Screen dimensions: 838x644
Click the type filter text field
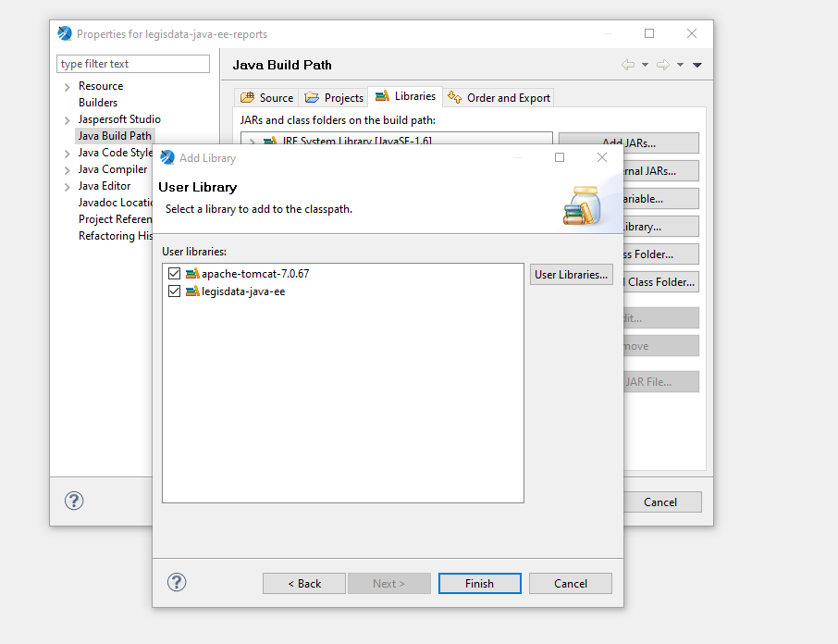tap(133, 64)
